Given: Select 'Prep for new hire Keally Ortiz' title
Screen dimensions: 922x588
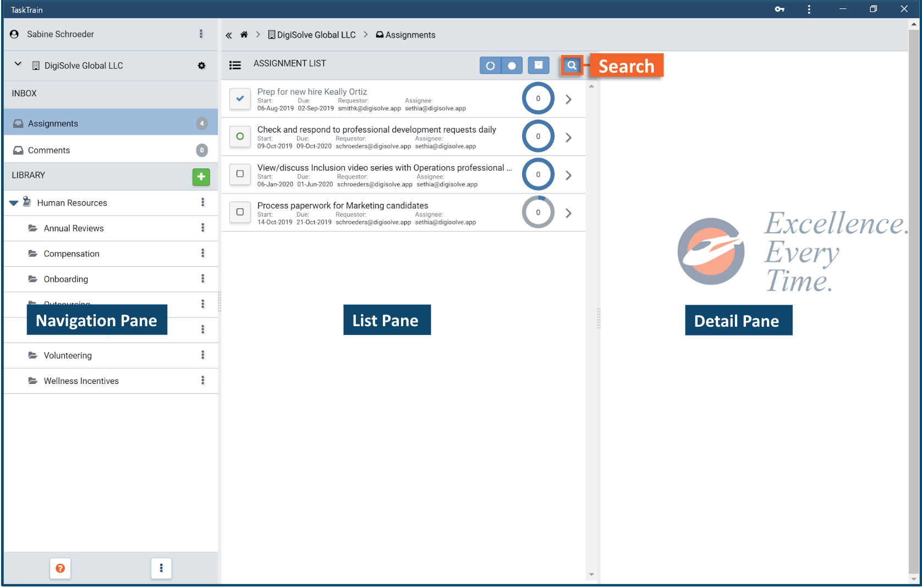Looking at the screenshot, I should [x=312, y=91].
